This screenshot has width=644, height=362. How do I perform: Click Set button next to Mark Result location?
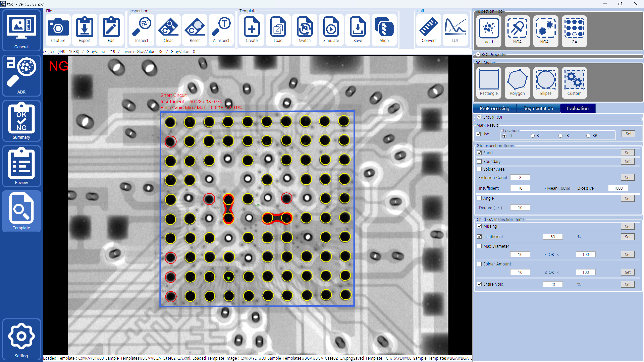pos(628,134)
